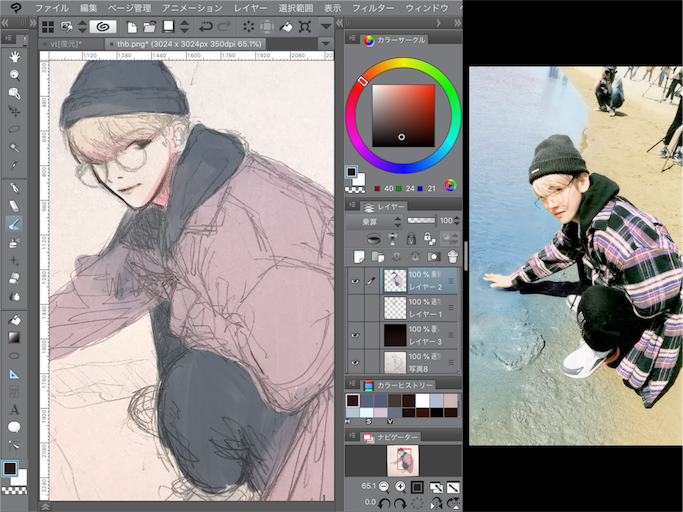Select layer レイヤー 1
This screenshot has width=683, height=512.
[x=420, y=308]
